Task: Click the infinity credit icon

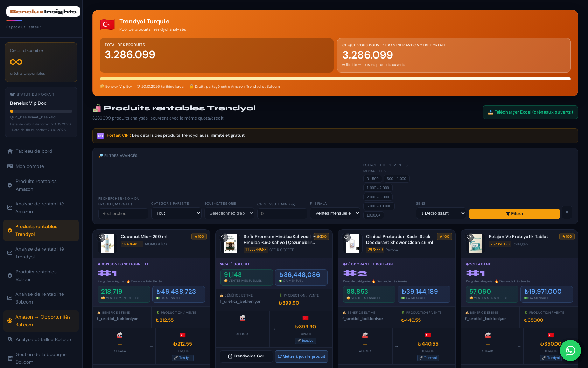Action: pyautogui.click(x=16, y=62)
